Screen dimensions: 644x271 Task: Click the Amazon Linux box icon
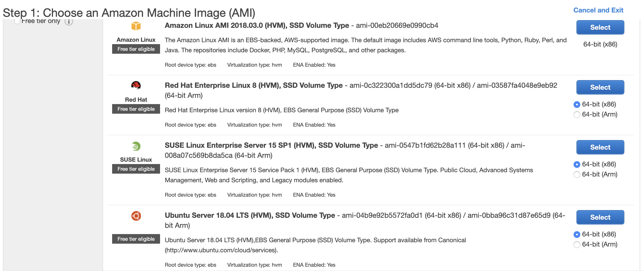(x=136, y=26)
